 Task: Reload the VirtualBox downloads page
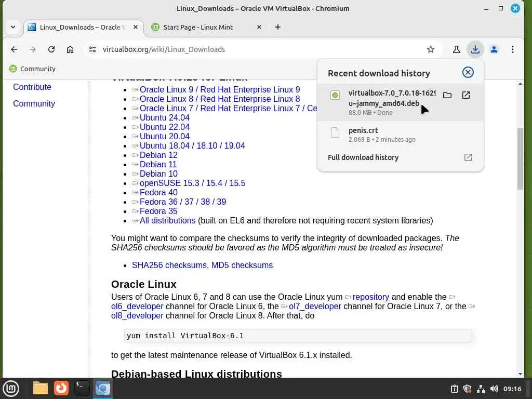pos(51,49)
